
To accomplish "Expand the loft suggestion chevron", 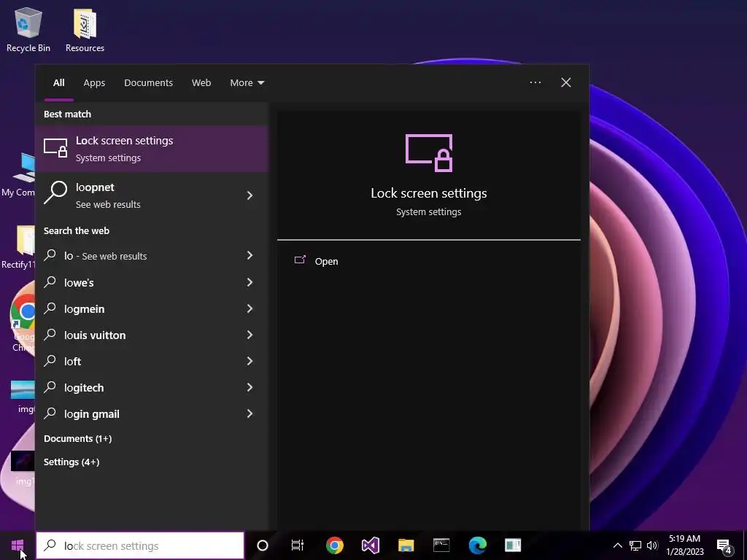I will tap(249, 361).
